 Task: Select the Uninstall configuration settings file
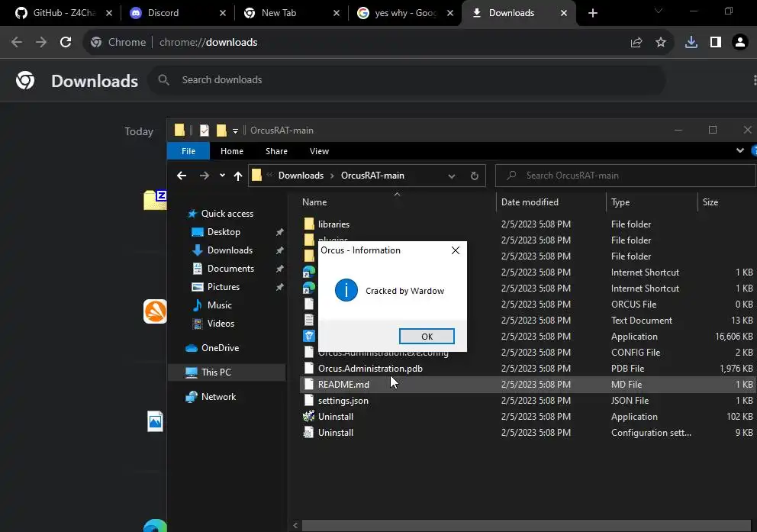(x=336, y=433)
